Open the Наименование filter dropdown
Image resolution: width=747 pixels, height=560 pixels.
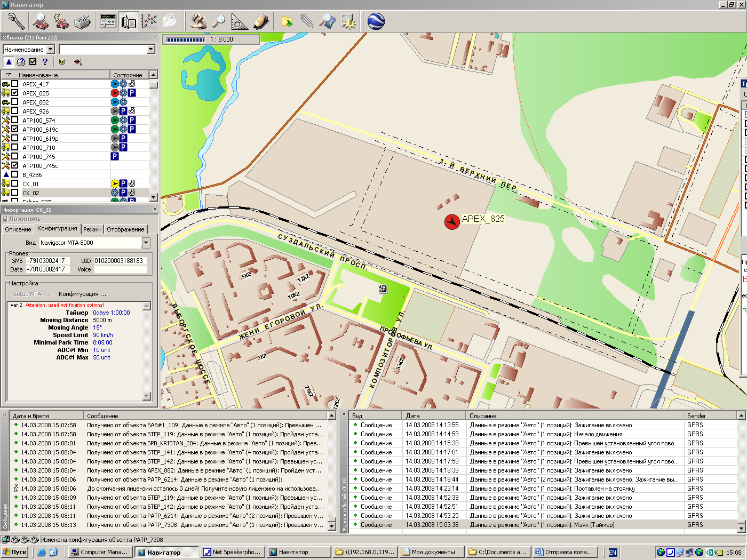coord(51,49)
